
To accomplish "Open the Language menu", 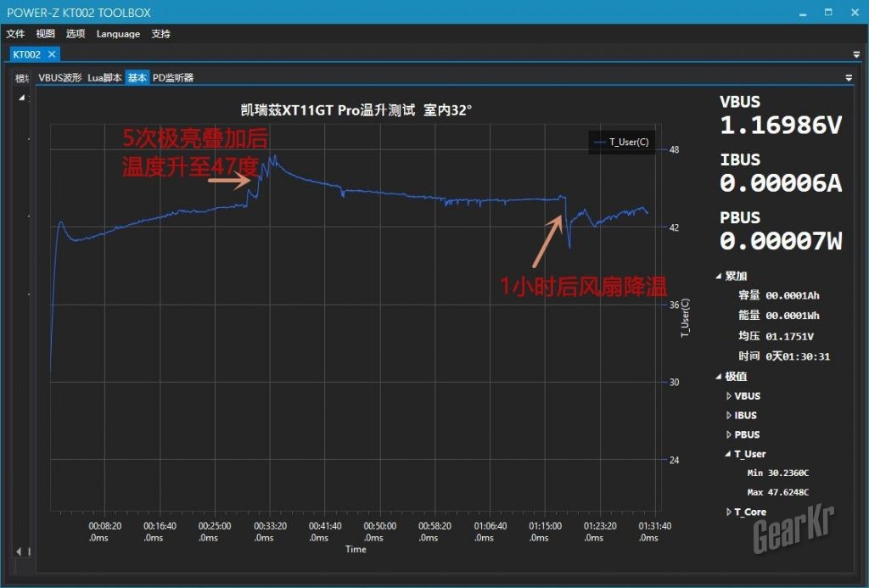I will (118, 34).
